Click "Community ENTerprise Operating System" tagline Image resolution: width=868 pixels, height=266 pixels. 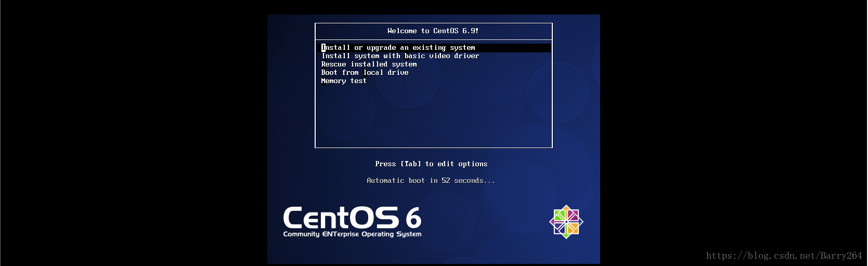click(352, 234)
